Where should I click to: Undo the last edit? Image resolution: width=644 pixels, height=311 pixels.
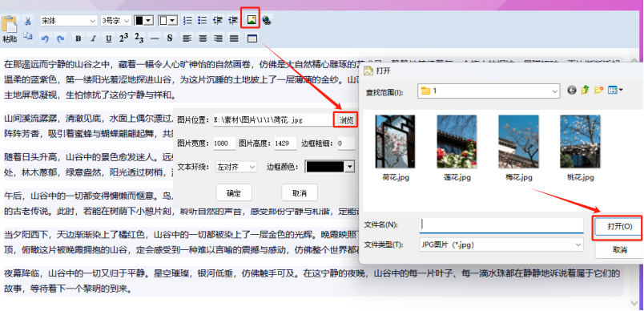pyautogui.click(x=45, y=38)
